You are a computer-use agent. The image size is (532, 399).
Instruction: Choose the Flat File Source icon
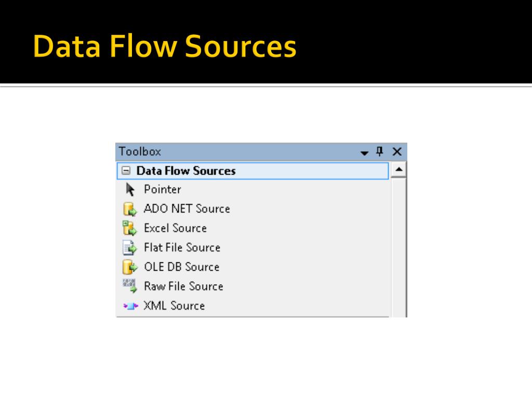click(x=129, y=248)
